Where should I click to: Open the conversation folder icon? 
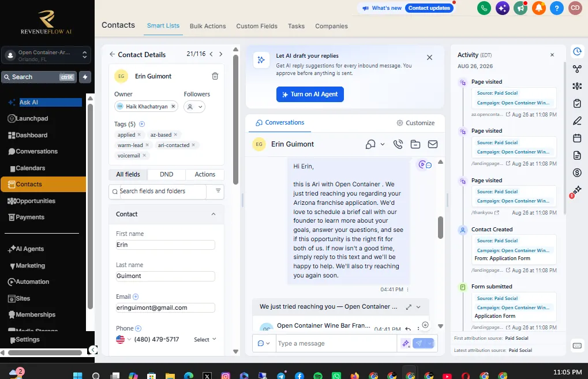tap(415, 144)
